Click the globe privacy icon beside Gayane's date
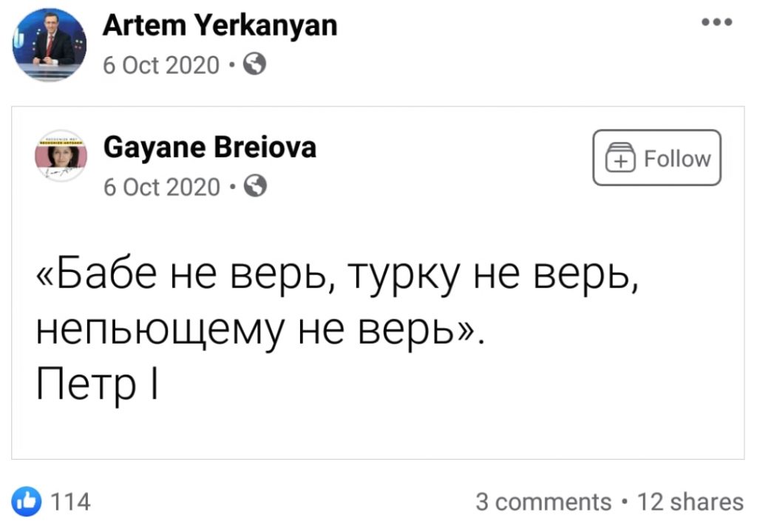This screenshot has height=532, width=757. 254,187
